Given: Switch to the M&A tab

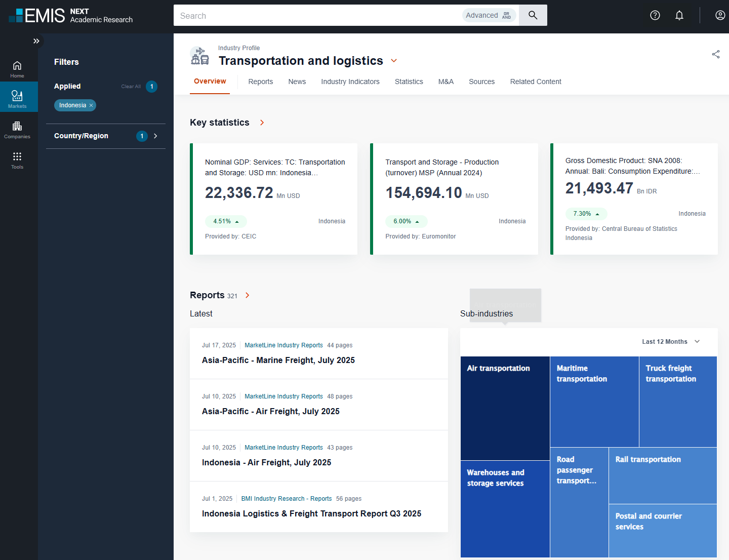Looking at the screenshot, I should [445, 82].
